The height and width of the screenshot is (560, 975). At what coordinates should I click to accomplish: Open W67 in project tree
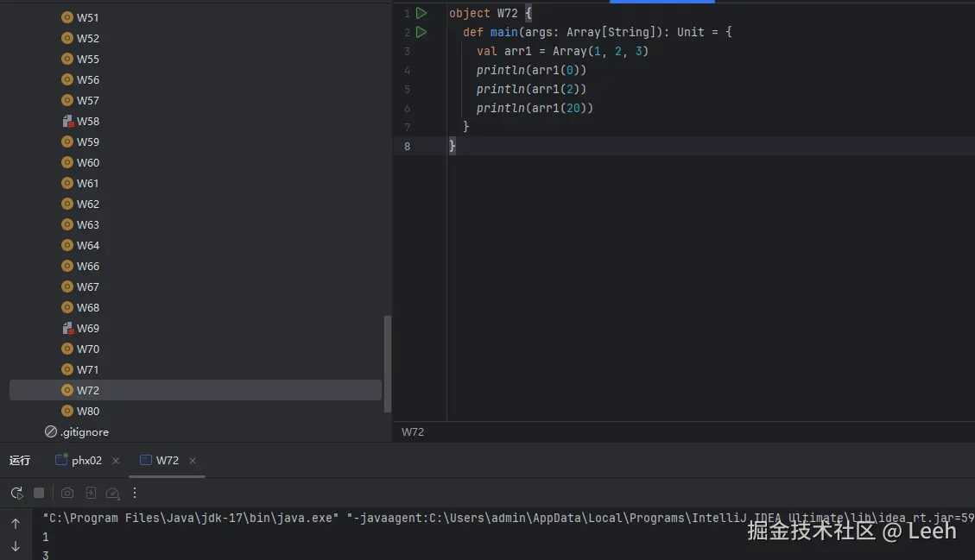(x=88, y=287)
